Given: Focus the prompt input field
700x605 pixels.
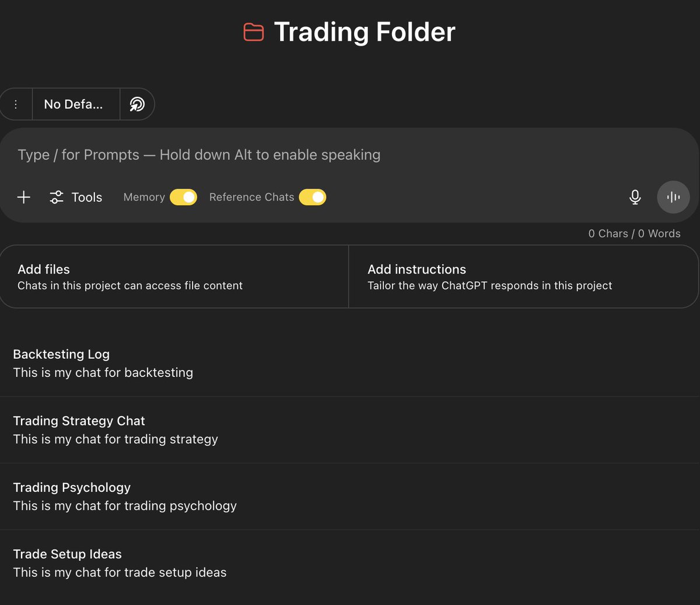Looking at the screenshot, I should click(x=349, y=155).
